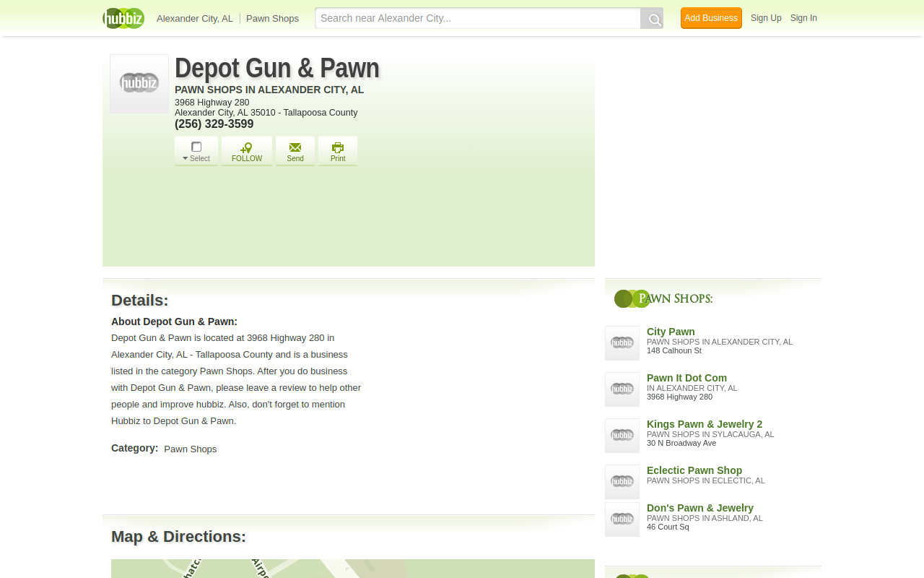Open Kings Pawn & Jewelry 2 listing
This screenshot has height=578, width=924.
(x=705, y=424)
